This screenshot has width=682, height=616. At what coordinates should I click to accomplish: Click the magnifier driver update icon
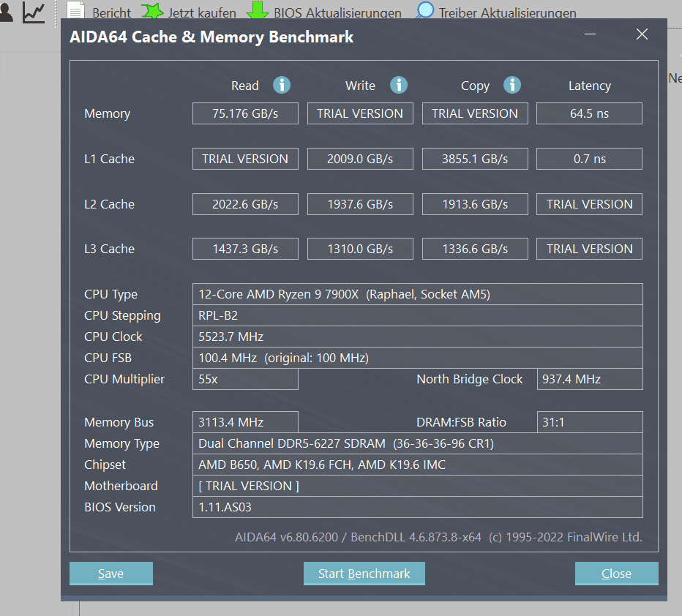(425, 10)
